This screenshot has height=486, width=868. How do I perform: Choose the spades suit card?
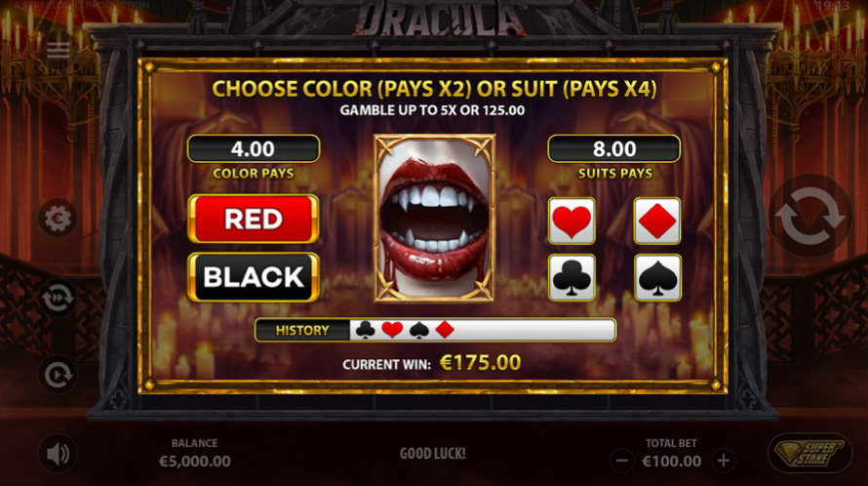tap(657, 277)
